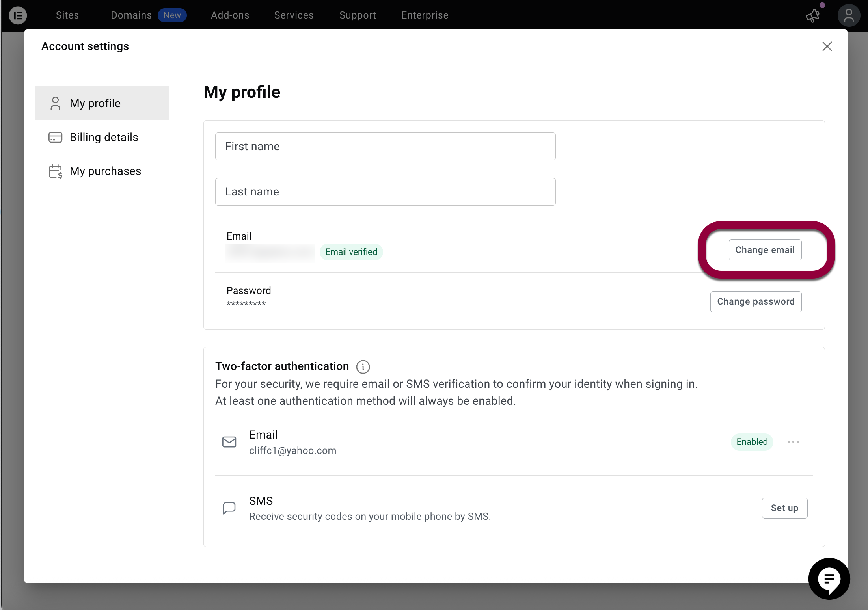Close the Account settings dialog
Image resolution: width=868 pixels, height=610 pixels.
827,46
